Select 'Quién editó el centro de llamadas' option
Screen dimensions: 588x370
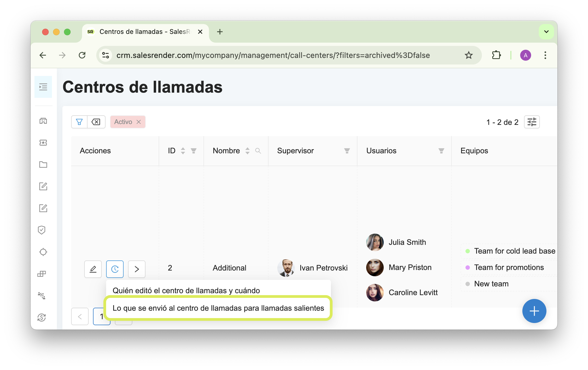point(186,290)
